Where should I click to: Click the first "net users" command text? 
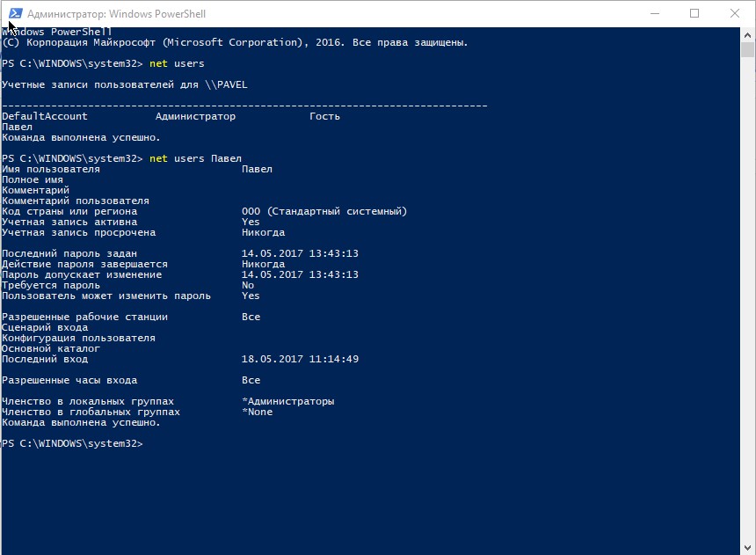click(177, 63)
